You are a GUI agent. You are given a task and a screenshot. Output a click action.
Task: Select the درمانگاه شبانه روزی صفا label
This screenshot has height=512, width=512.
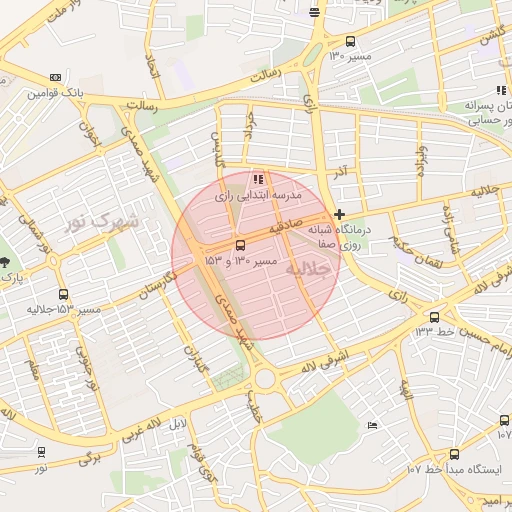tap(339, 237)
